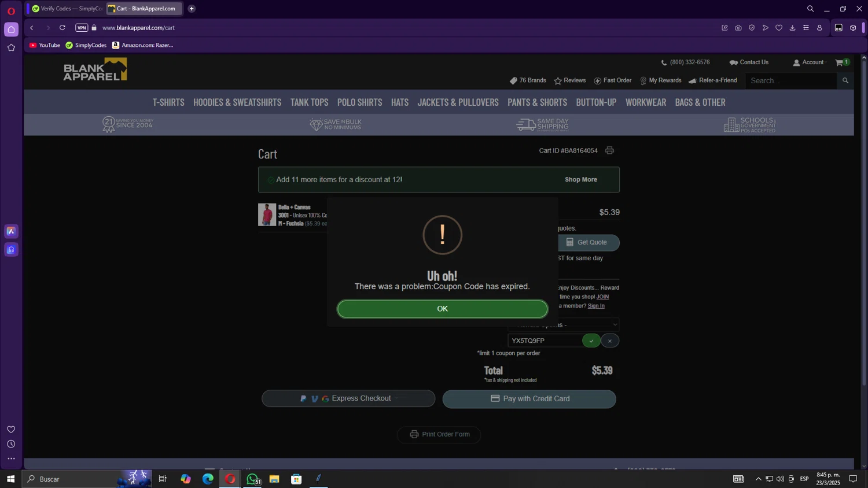Open BUTTON-UP category menu
The image size is (868, 488).
click(596, 102)
